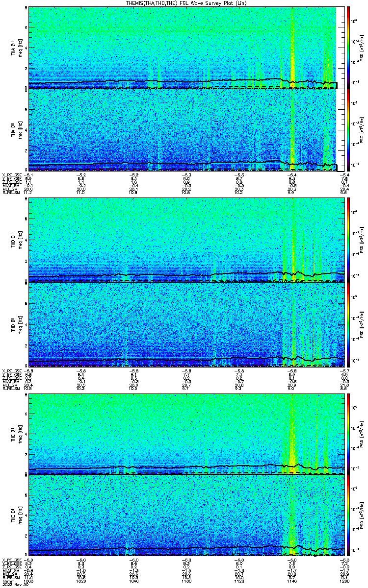This screenshot has width=368, height=588.
Task: Click the THEMIS FGL Wave Survey Plot title
Action: click(184, 3)
